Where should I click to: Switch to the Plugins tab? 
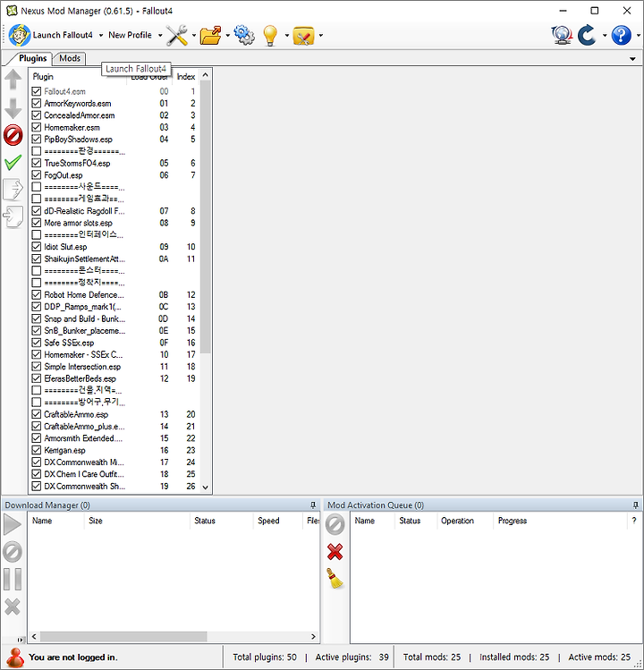click(x=32, y=58)
